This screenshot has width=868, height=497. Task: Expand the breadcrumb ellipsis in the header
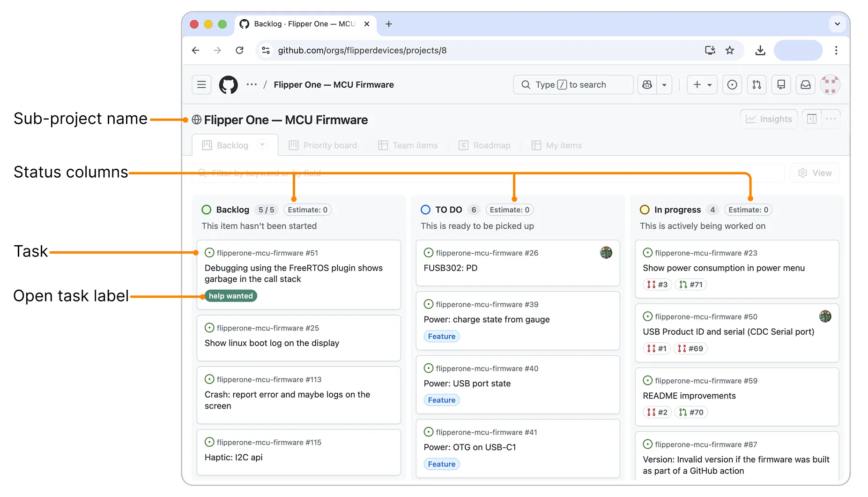[x=252, y=85]
